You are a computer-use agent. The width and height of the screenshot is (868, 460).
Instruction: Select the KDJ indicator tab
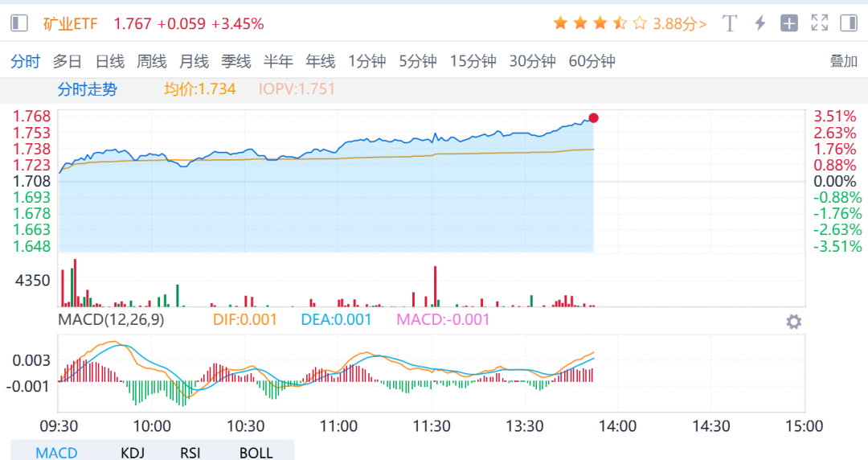[x=133, y=453]
